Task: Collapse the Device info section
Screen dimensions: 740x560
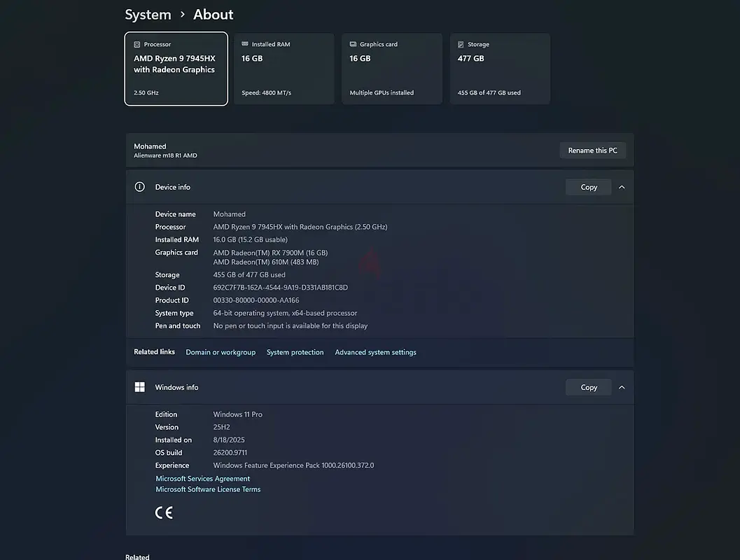Action: pos(622,188)
